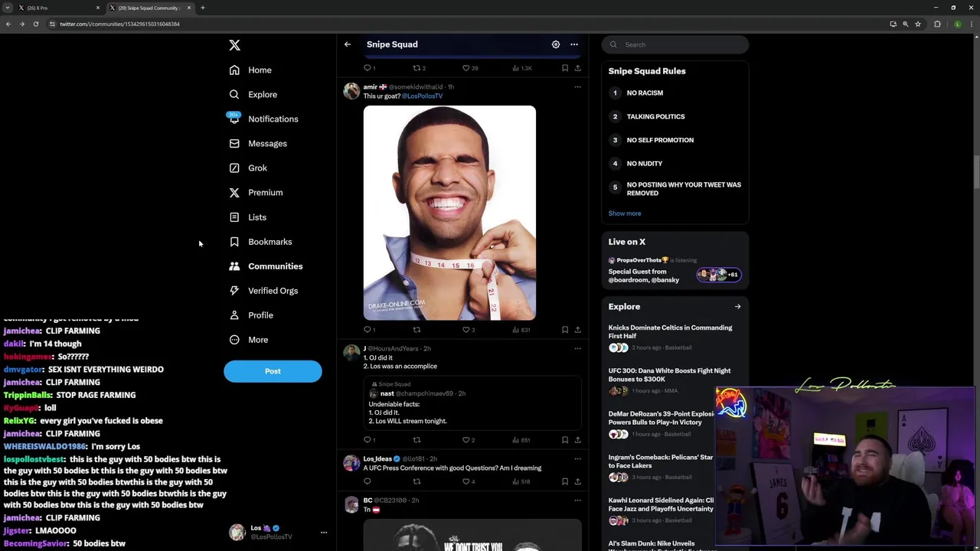This screenshot has height=551, width=980.
Task: Click the X search field
Action: click(x=675, y=44)
